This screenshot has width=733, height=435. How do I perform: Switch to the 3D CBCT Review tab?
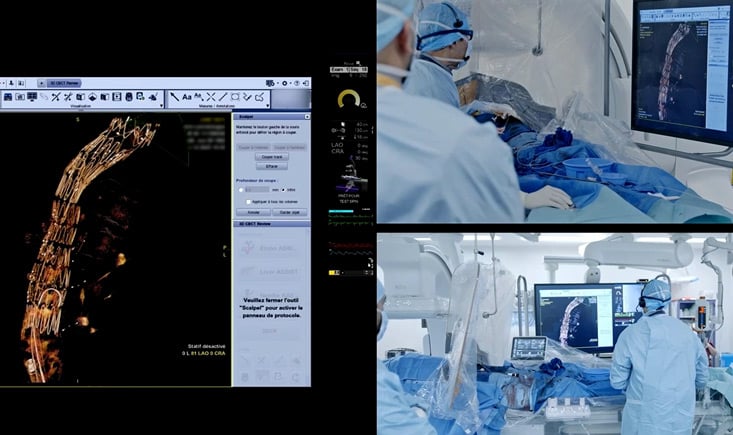[62, 83]
